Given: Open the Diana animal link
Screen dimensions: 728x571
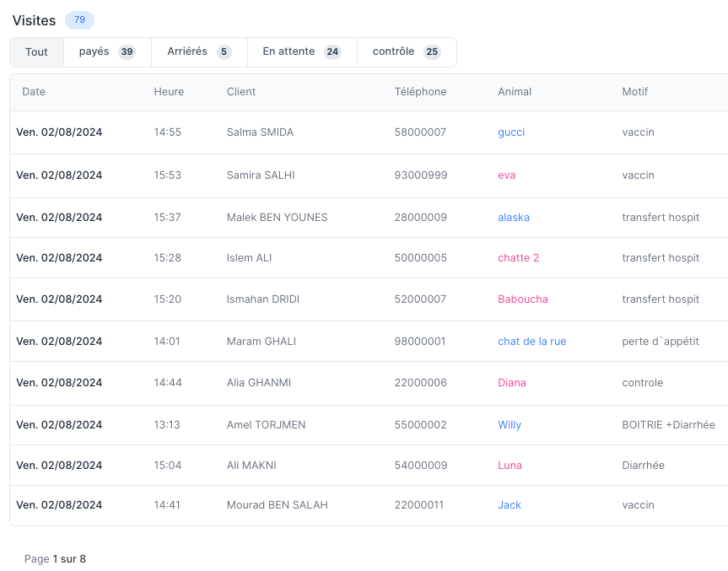Looking at the screenshot, I should [x=511, y=383].
